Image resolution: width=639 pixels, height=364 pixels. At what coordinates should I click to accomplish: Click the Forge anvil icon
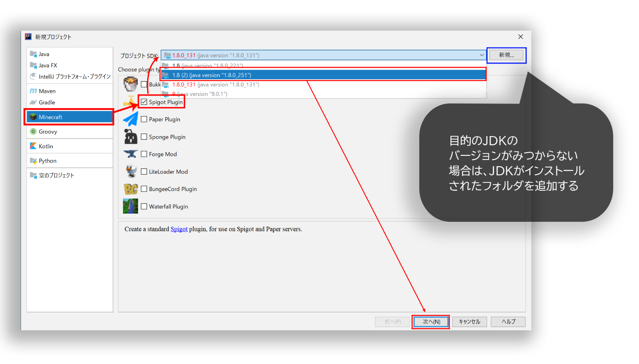tap(131, 154)
